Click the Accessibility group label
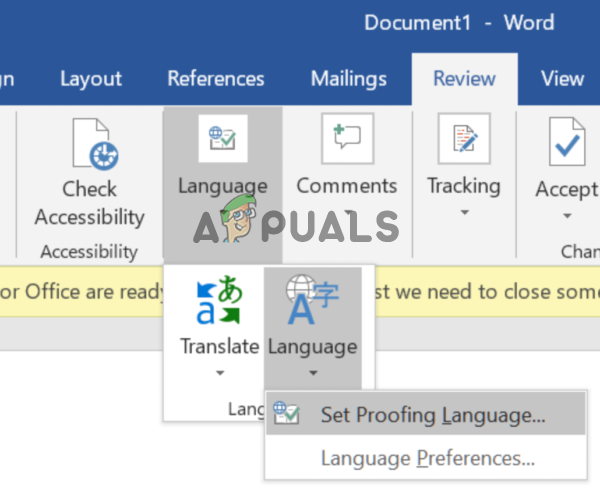 (x=89, y=252)
